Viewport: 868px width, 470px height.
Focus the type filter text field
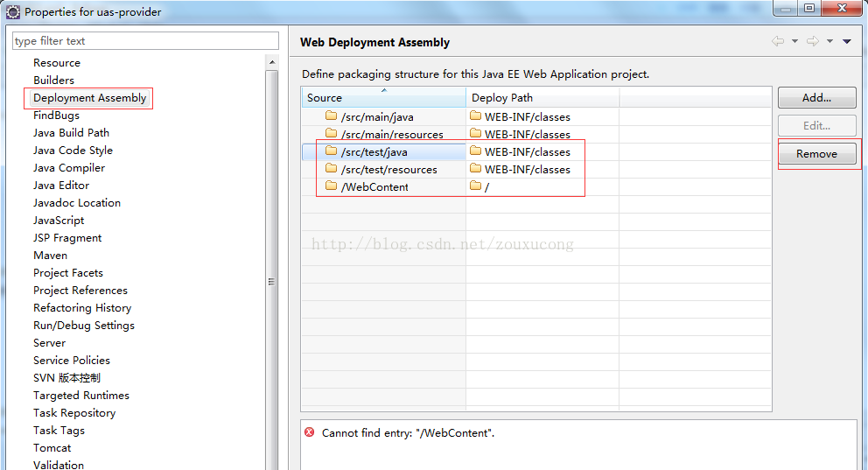(x=145, y=41)
